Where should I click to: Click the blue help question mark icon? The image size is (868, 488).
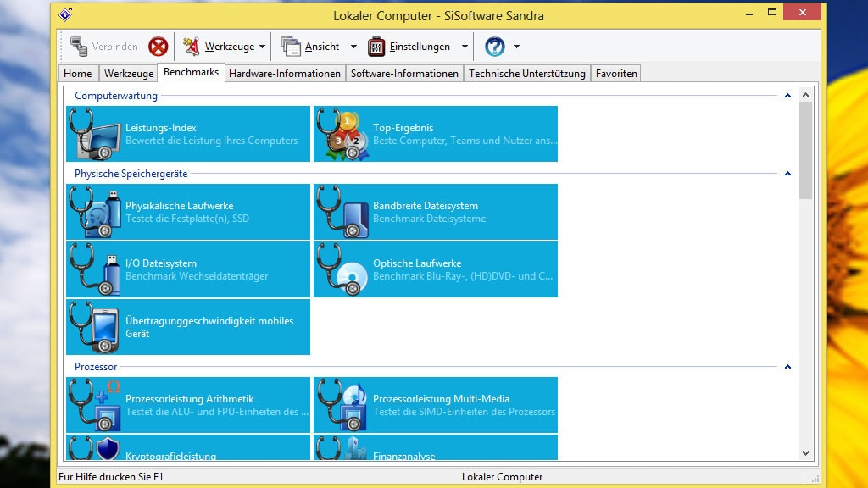495,47
